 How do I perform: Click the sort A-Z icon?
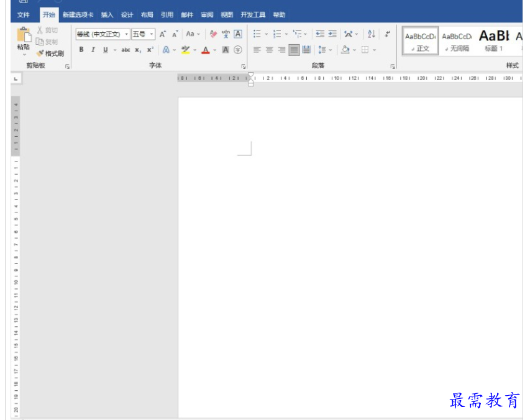(372, 34)
